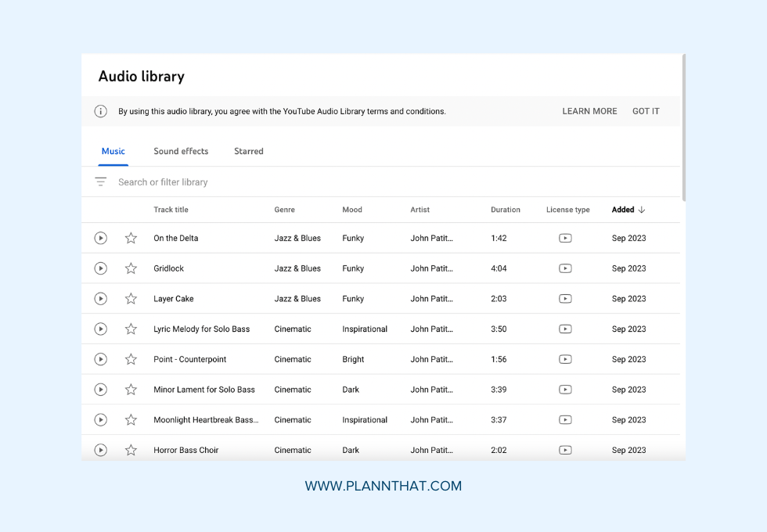Screen dimensions: 767x532
Task: Click Sep 2023 date for Layer Cake
Action: pos(628,299)
